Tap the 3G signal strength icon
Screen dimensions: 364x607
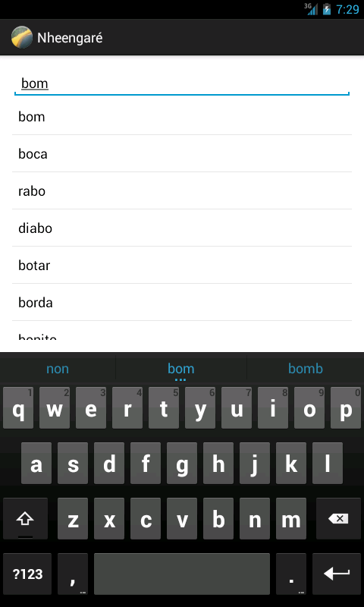pyautogui.click(x=311, y=9)
